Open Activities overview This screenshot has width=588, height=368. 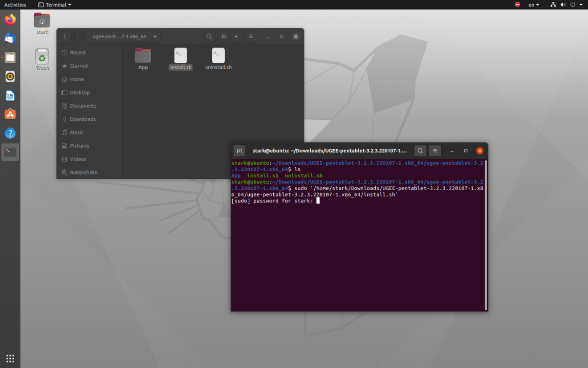coord(15,5)
